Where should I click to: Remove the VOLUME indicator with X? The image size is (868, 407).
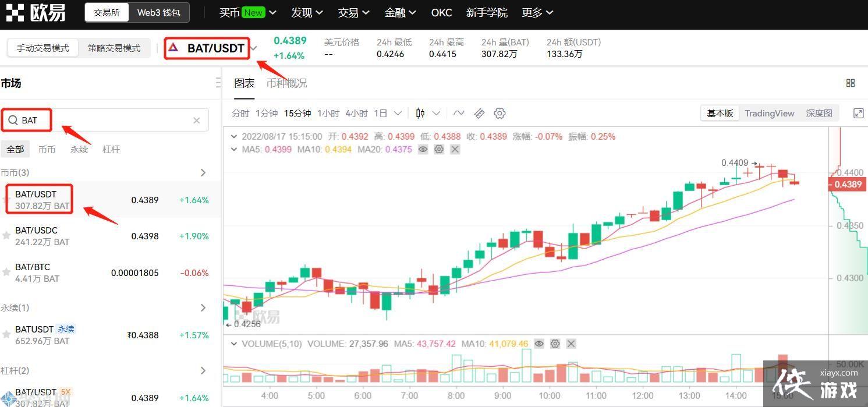pos(571,344)
